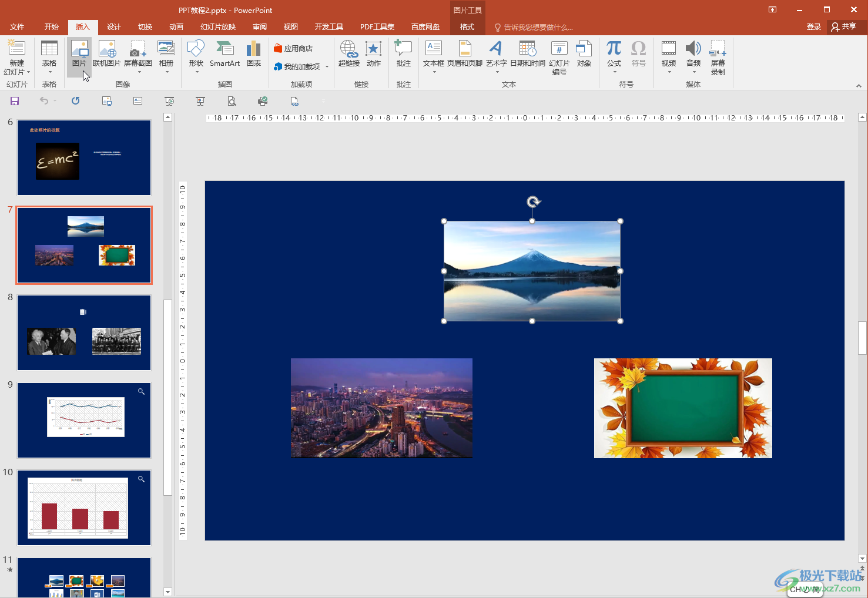
Task: Collapse the ribbon with the chevron
Action: 859,86
